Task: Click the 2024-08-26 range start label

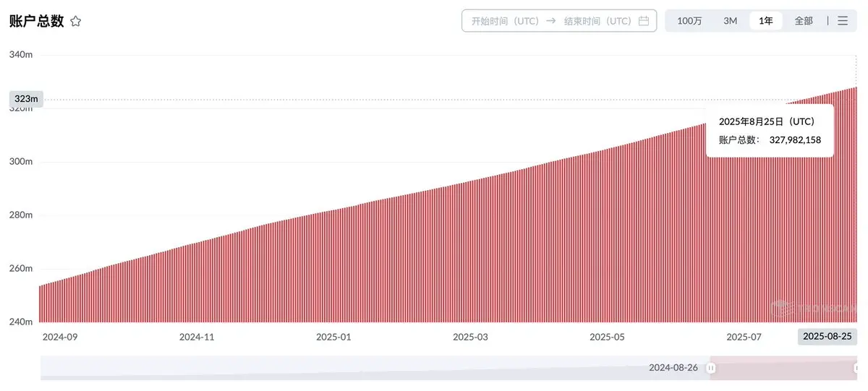Action: [673, 368]
